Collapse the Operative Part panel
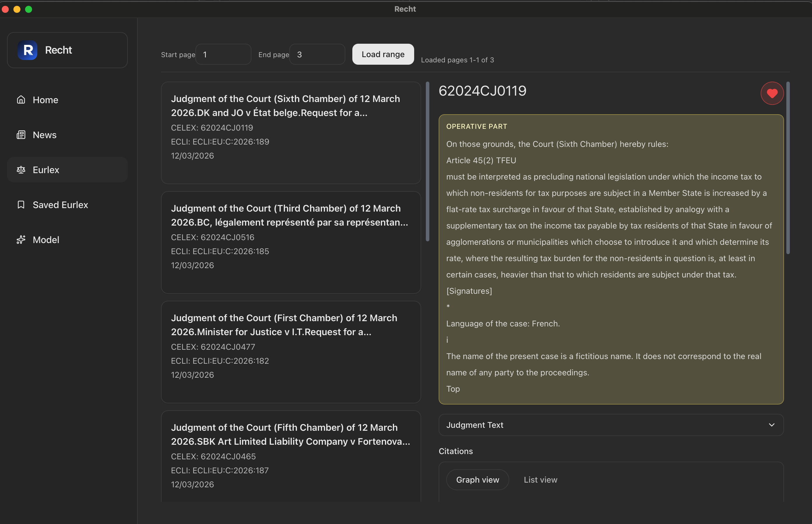Viewport: 812px width, 524px height. (x=476, y=126)
